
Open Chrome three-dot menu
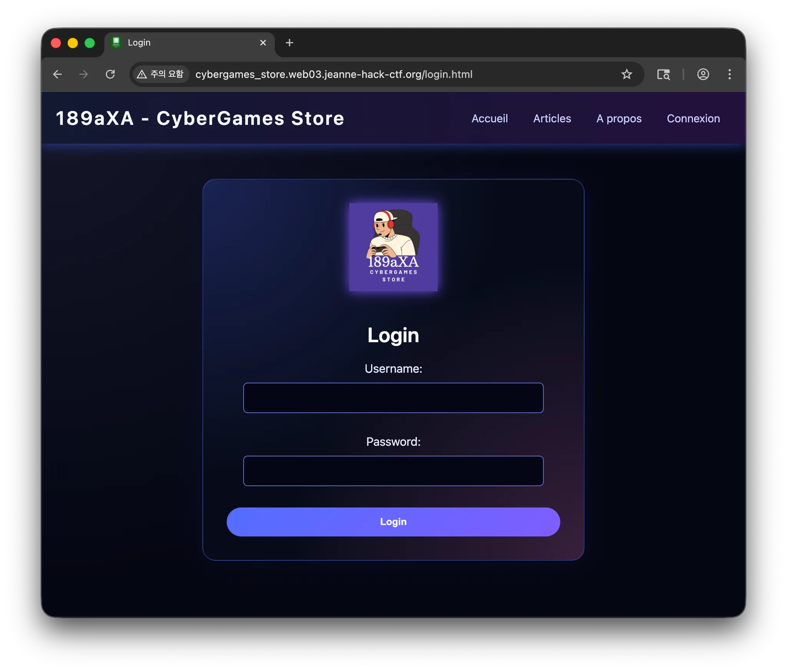point(729,74)
